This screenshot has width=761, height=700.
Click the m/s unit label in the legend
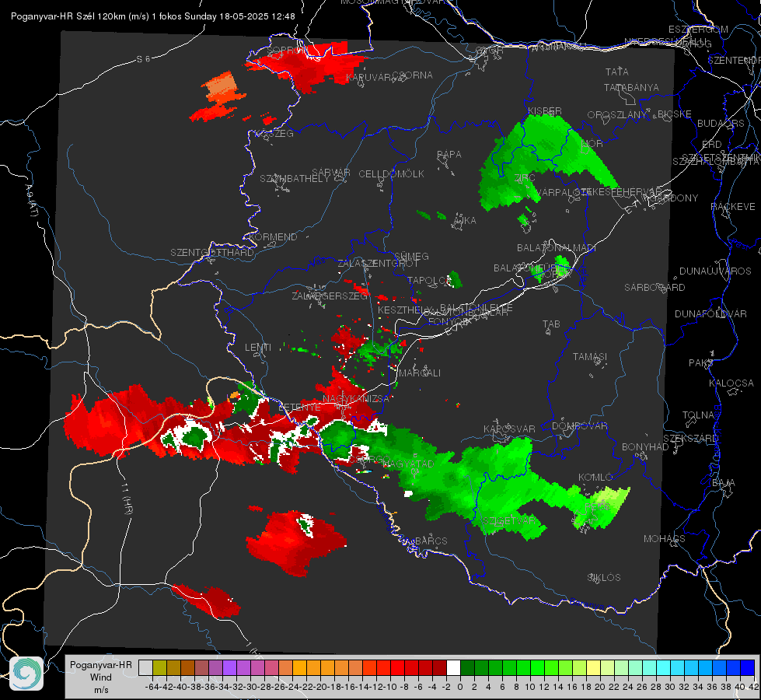(x=101, y=690)
